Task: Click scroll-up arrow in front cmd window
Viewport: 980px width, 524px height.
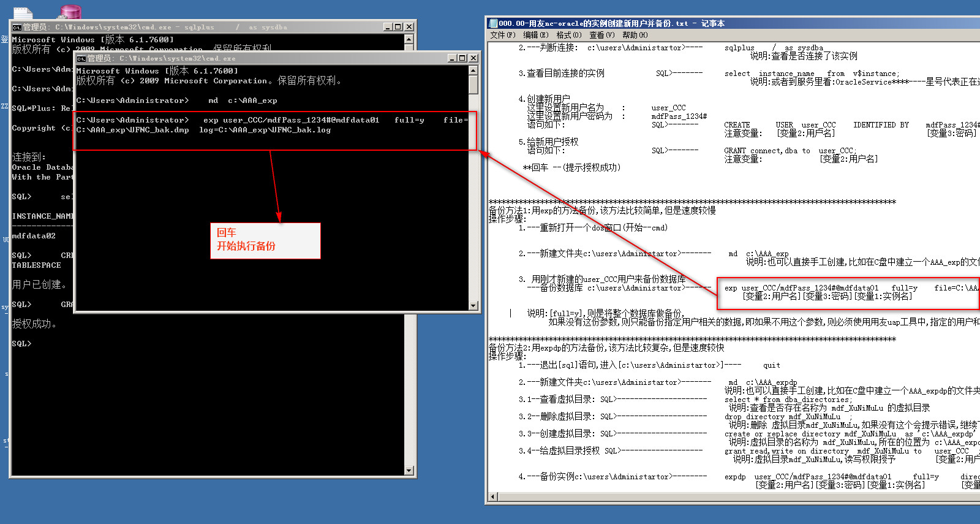Action: (x=473, y=70)
